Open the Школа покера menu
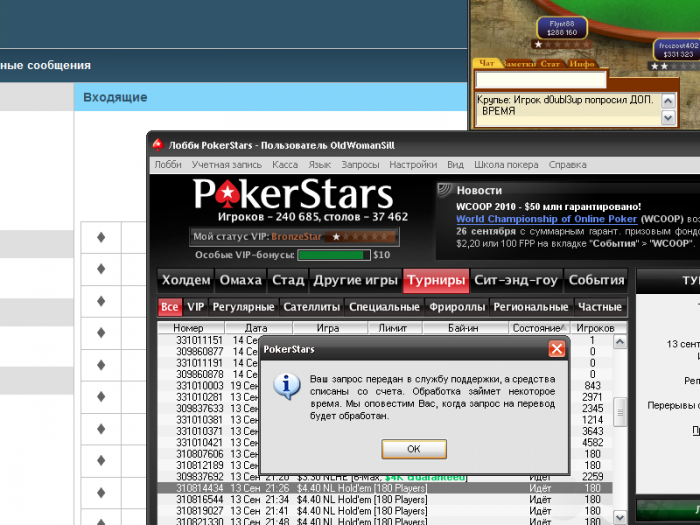Viewport: 700px width, 525px height. pos(506,165)
